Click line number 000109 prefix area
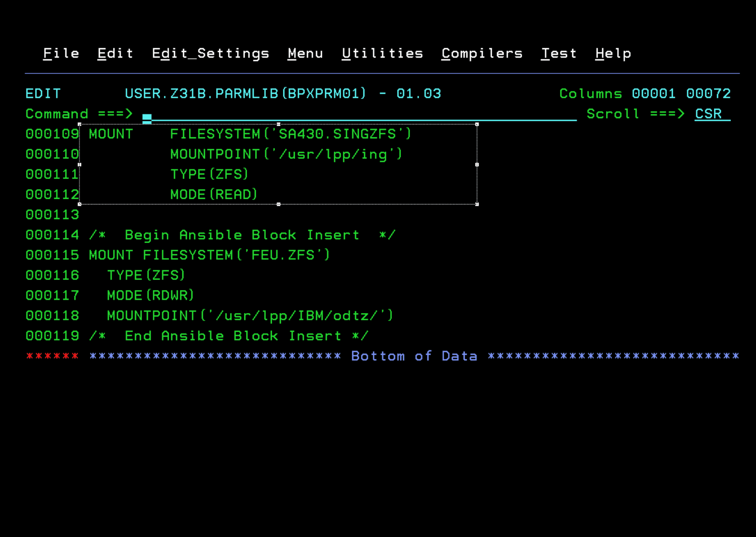 tap(52, 134)
